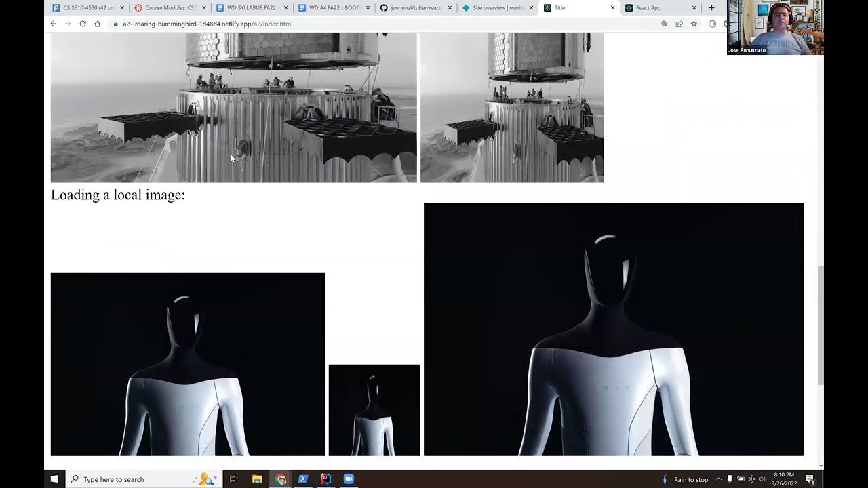Image resolution: width=868 pixels, height=488 pixels.
Task: Click the page vertical scrollbar thumb
Action: 820,325
